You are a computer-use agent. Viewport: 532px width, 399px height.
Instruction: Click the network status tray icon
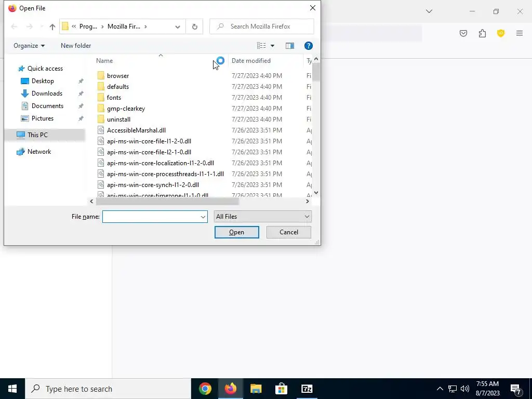[x=453, y=389]
